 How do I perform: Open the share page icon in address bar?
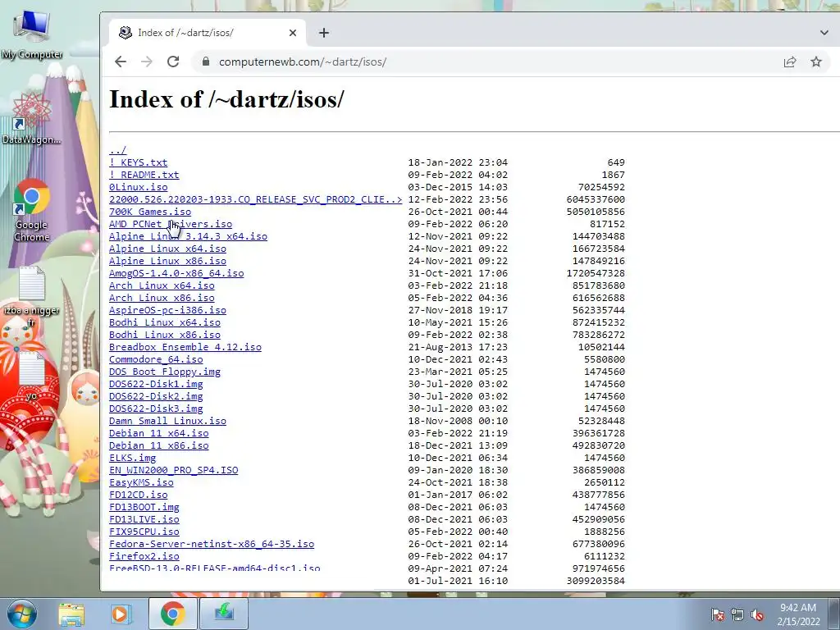coord(790,62)
